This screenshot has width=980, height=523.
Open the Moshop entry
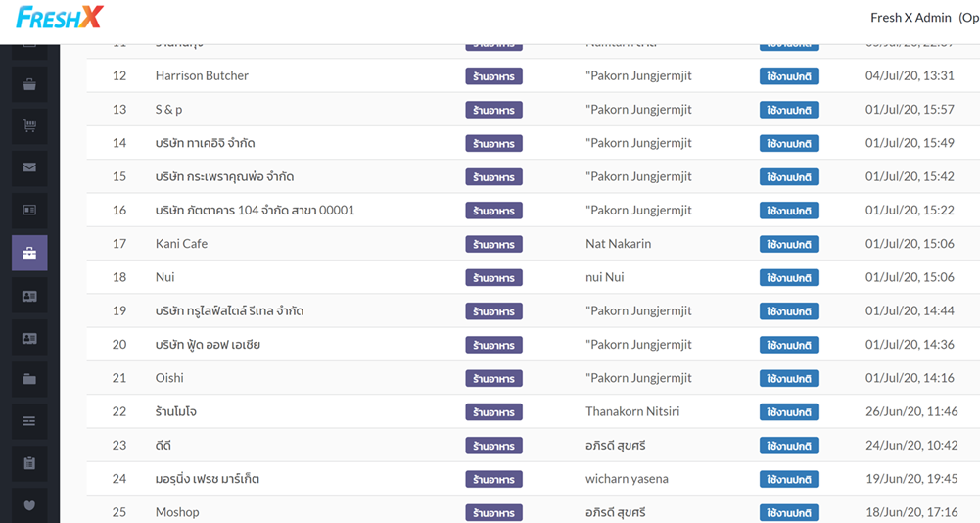(x=177, y=512)
